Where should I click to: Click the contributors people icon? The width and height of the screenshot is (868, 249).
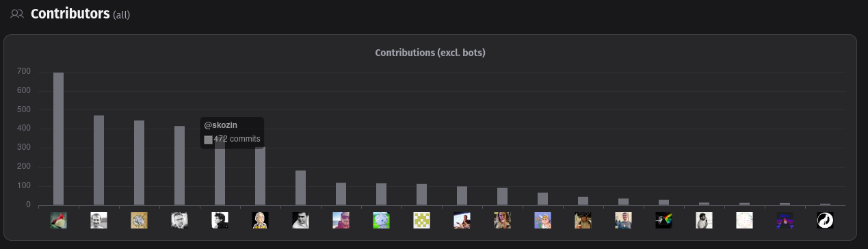(17, 14)
